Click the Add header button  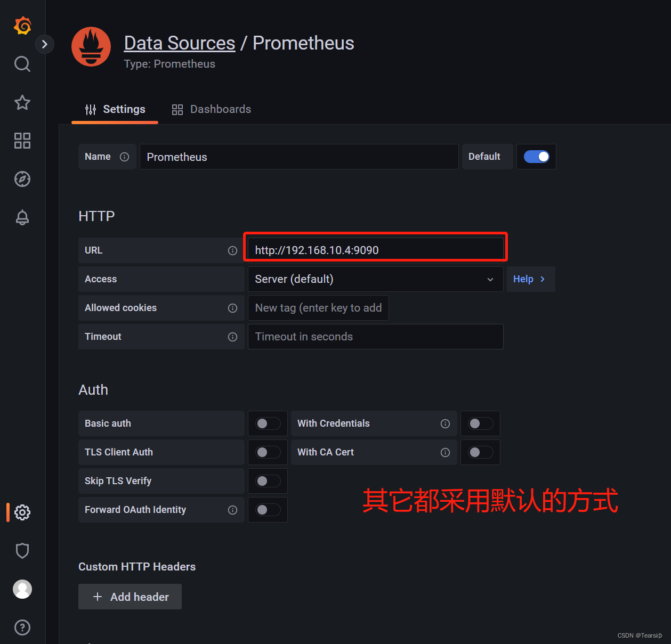pyautogui.click(x=130, y=597)
